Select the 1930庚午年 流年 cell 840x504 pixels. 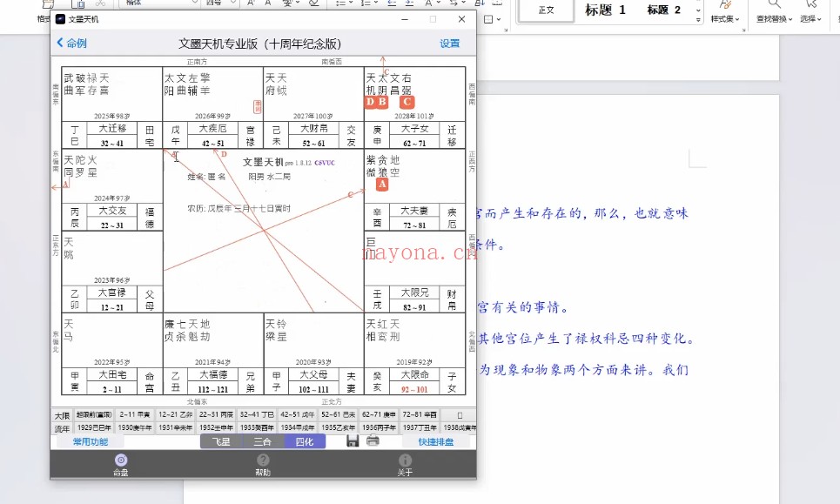(134, 428)
